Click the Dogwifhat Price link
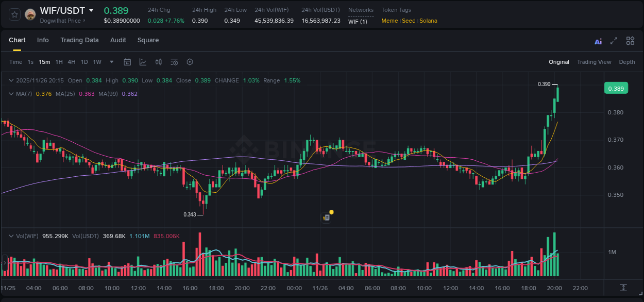 pos(62,21)
